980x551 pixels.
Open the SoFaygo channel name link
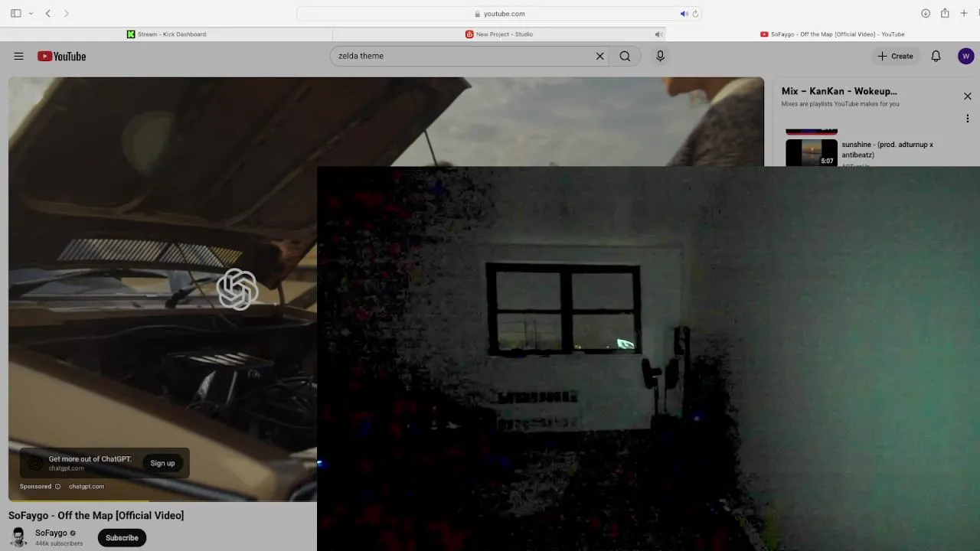[x=51, y=533]
